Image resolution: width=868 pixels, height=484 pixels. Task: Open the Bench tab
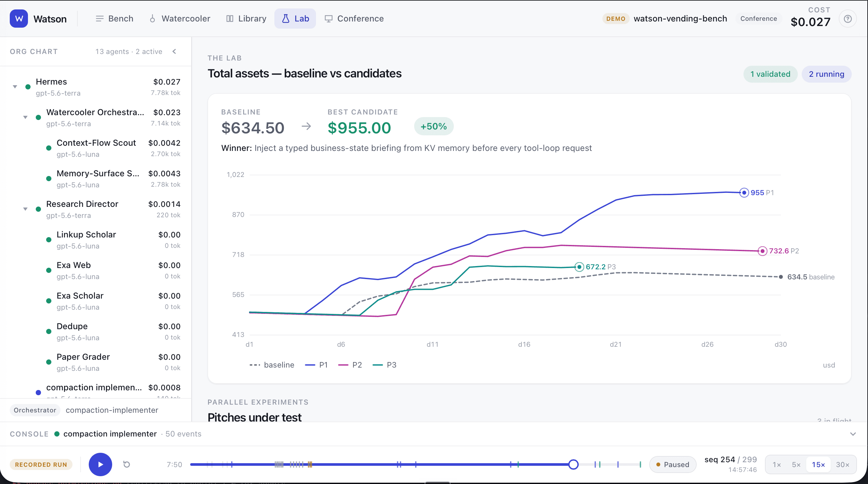pyautogui.click(x=114, y=19)
